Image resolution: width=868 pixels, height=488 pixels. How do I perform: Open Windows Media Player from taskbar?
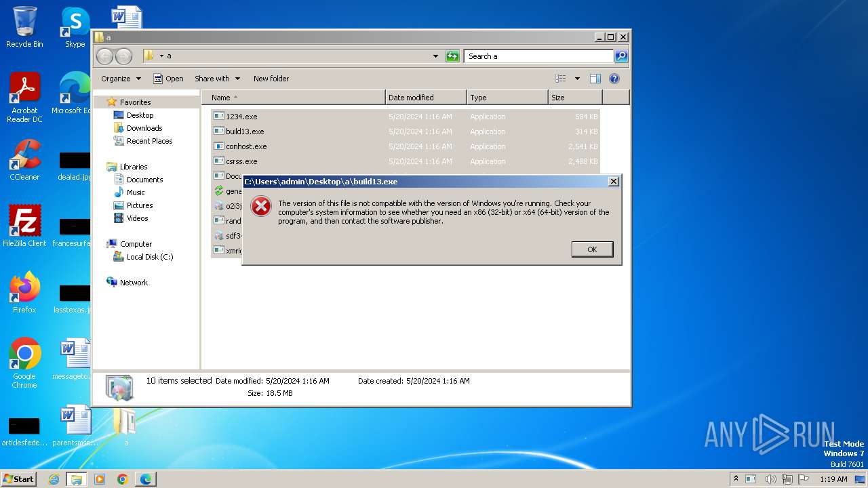click(x=100, y=479)
